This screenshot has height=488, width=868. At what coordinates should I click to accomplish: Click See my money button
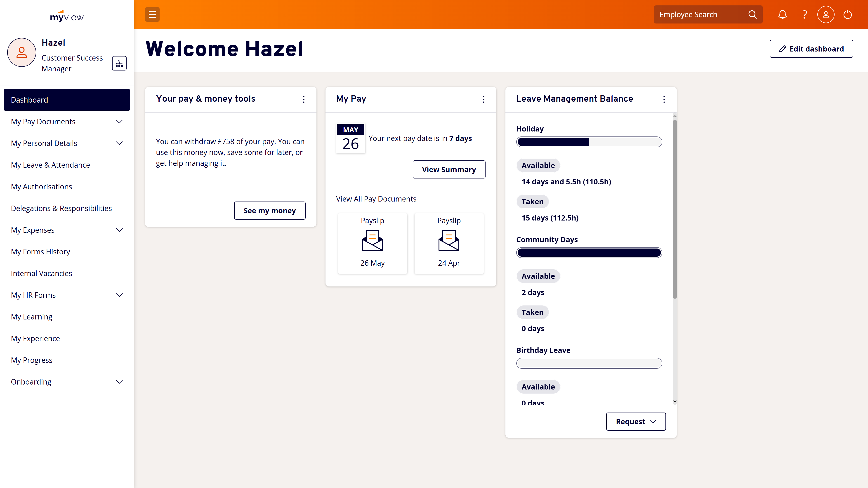[x=270, y=211]
